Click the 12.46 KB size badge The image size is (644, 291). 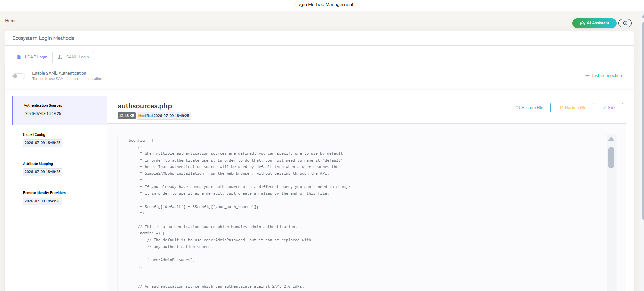(127, 116)
